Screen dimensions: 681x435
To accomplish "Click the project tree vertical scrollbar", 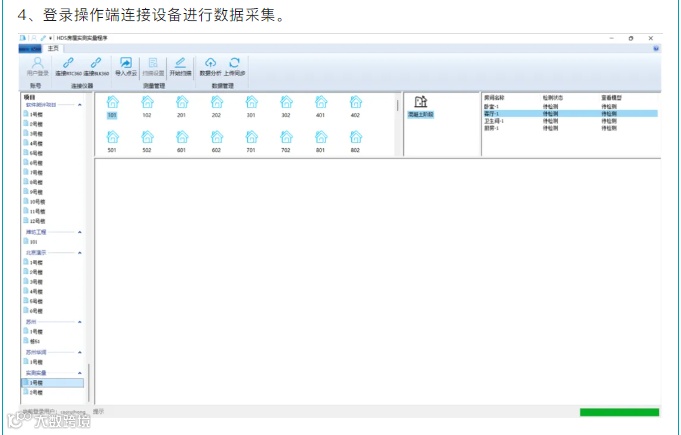I will [x=89, y=382].
